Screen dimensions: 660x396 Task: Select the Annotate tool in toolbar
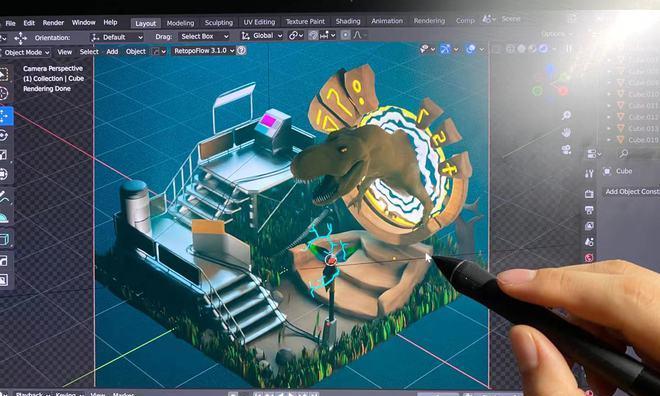pos(4,196)
